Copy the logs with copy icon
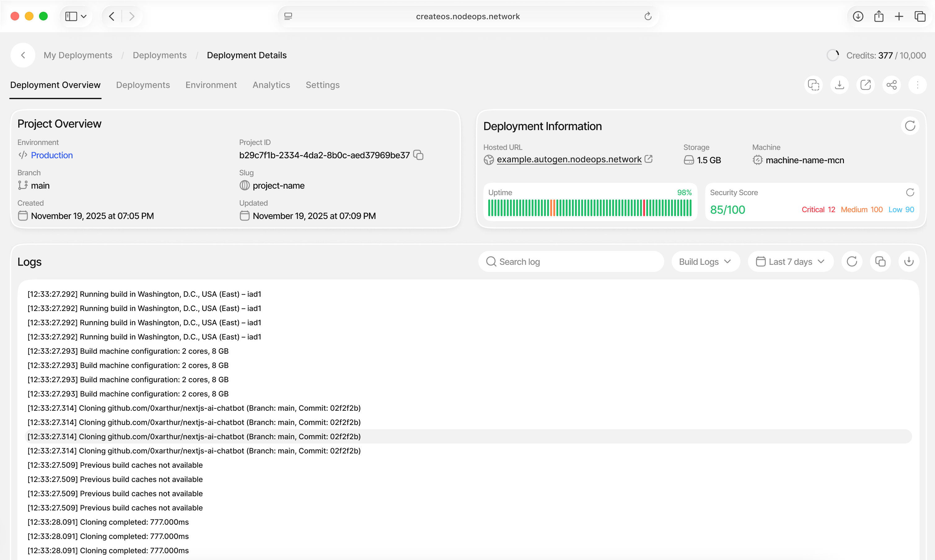Screen dimensions: 935x560 point(880,261)
